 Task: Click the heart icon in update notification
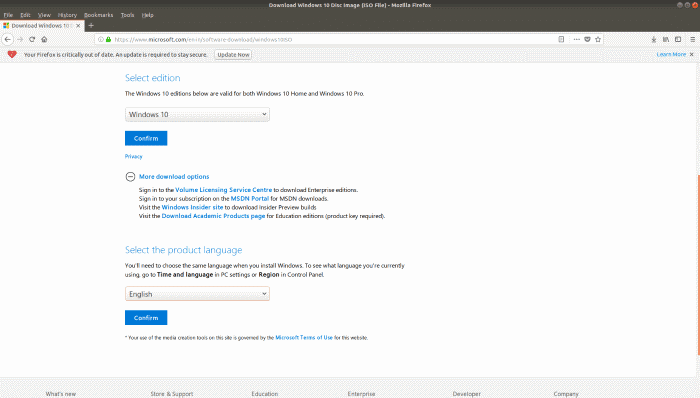pyautogui.click(x=12, y=54)
